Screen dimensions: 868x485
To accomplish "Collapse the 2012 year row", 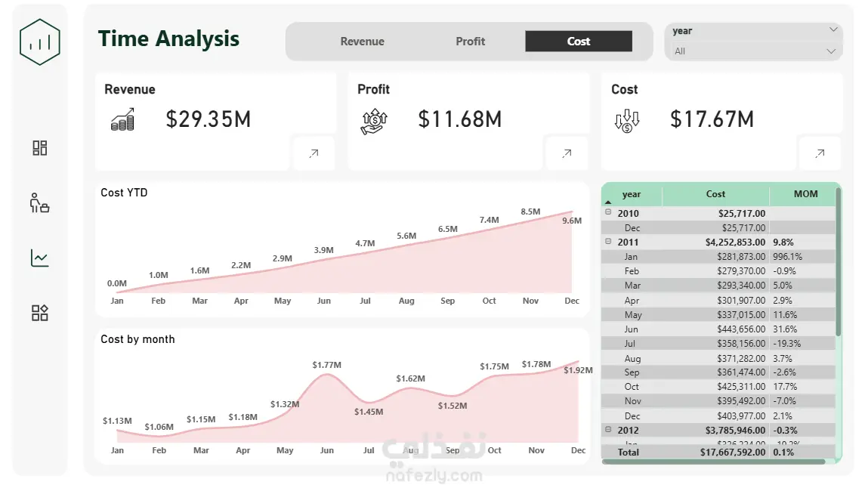I will coord(608,429).
